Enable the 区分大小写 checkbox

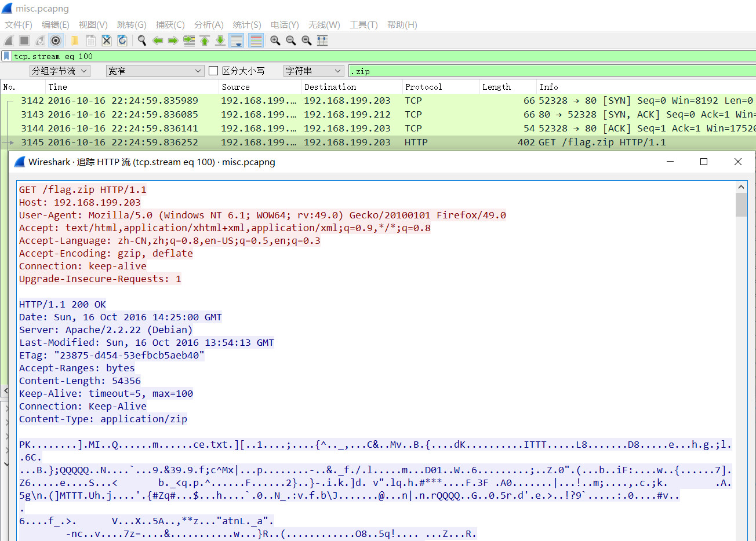pos(213,71)
